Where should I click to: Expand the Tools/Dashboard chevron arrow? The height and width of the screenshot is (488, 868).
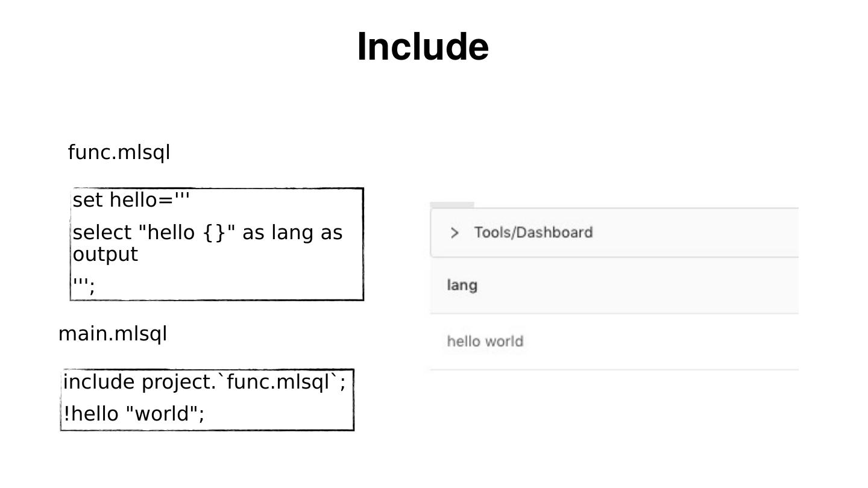(454, 233)
